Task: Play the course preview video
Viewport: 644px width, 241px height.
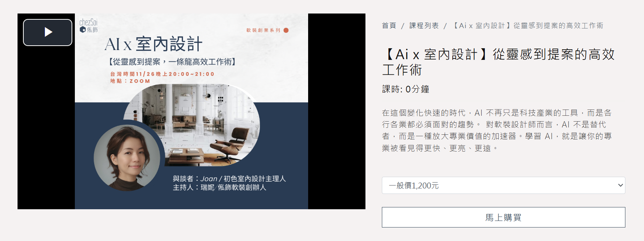Action: click(47, 32)
